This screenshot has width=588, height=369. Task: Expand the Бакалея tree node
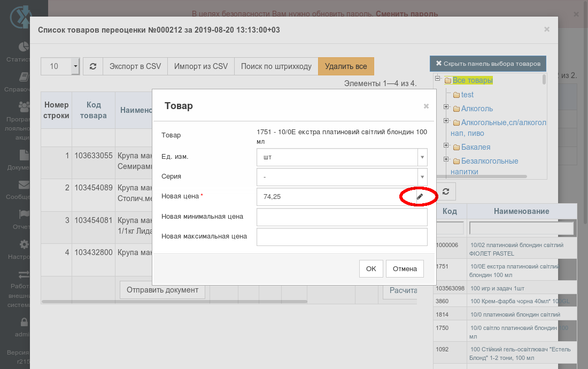point(446,145)
